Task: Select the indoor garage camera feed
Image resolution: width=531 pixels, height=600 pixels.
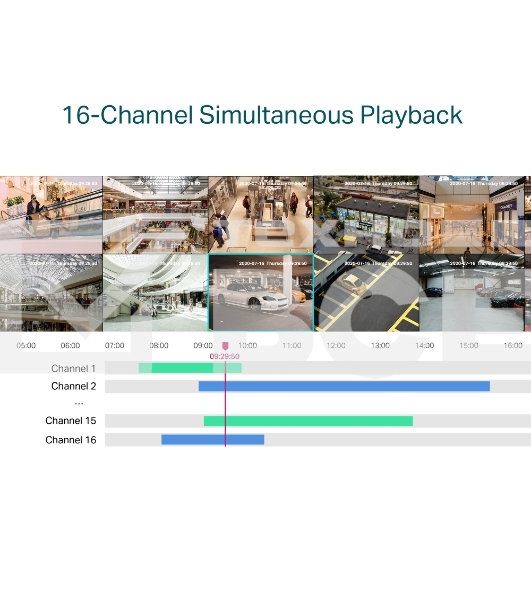Action: point(472,293)
